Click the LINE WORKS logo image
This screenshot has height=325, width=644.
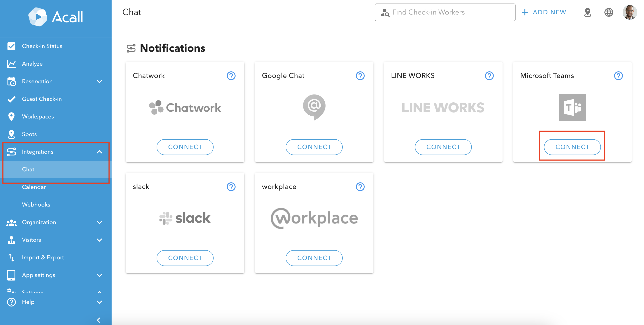click(x=443, y=108)
